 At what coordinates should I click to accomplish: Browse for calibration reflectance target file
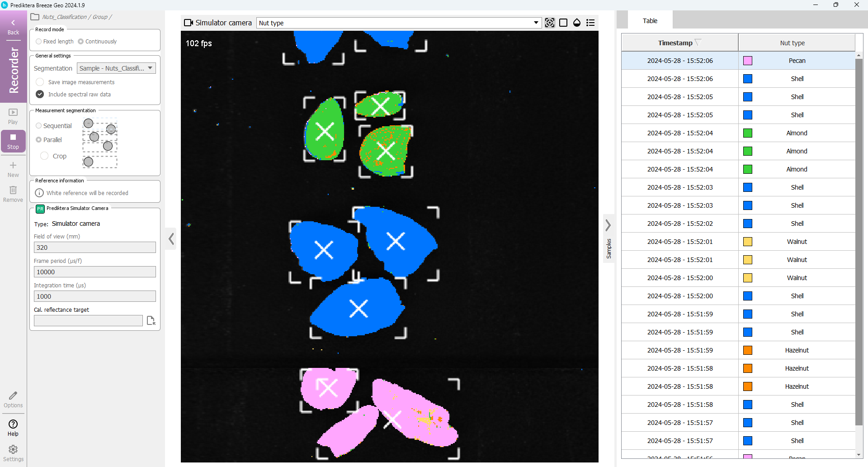coord(151,320)
